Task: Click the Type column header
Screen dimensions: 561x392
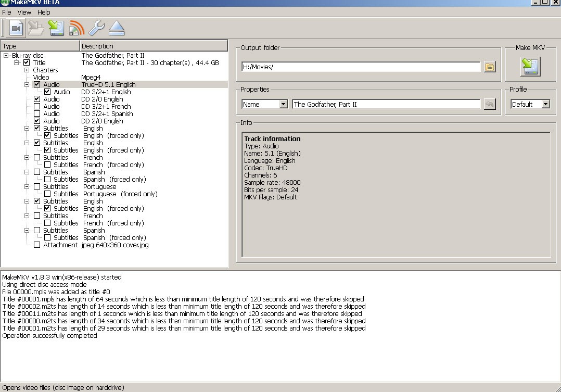Action: click(40, 46)
